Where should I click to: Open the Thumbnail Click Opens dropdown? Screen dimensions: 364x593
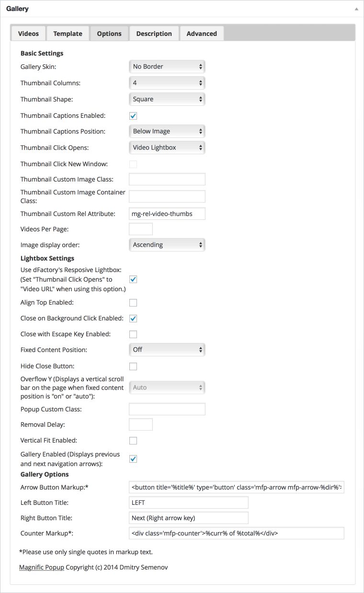click(x=167, y=147)
